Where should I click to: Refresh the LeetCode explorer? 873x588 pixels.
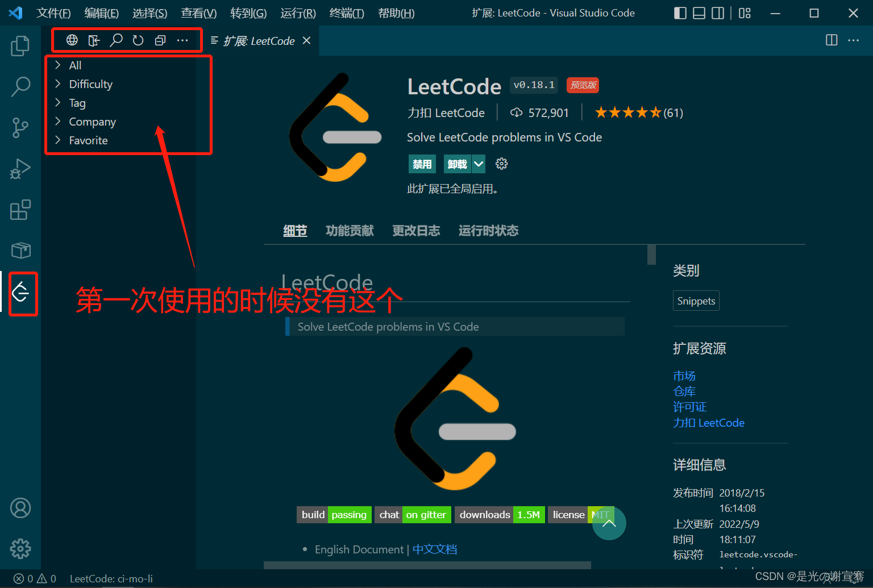(x=138, y=40)
